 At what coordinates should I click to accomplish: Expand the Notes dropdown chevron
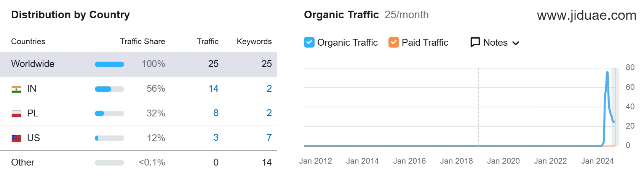[x=516, y=43]
